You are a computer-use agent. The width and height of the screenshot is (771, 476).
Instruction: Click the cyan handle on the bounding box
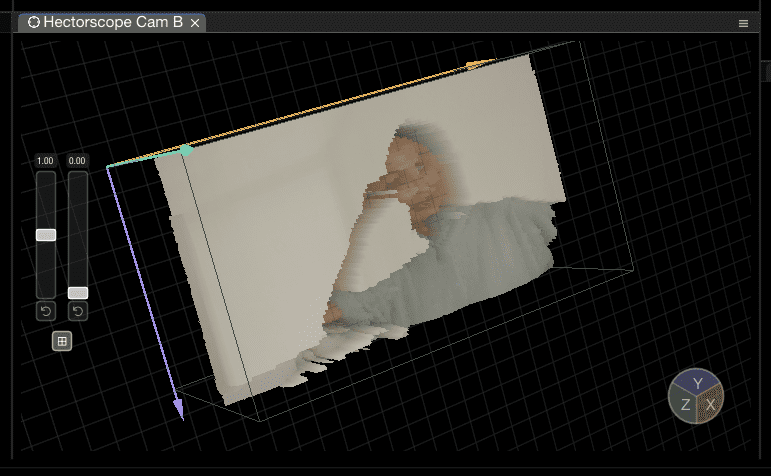click(x=186, y=150)
